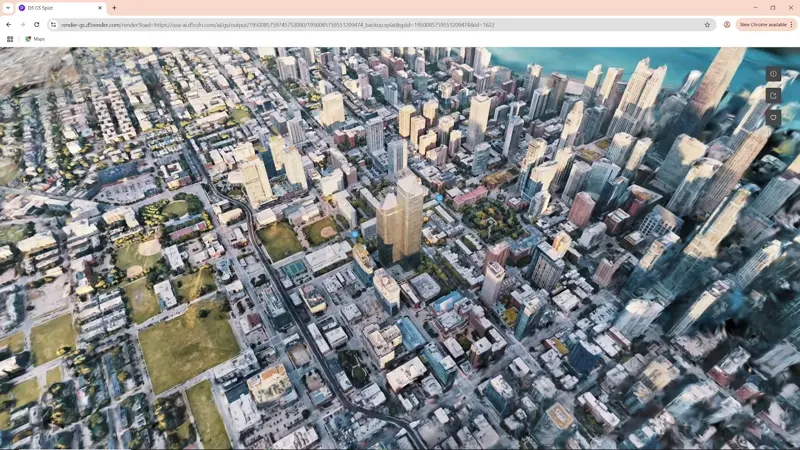Click blue marker left of twin towers

(x=355, y=234)
